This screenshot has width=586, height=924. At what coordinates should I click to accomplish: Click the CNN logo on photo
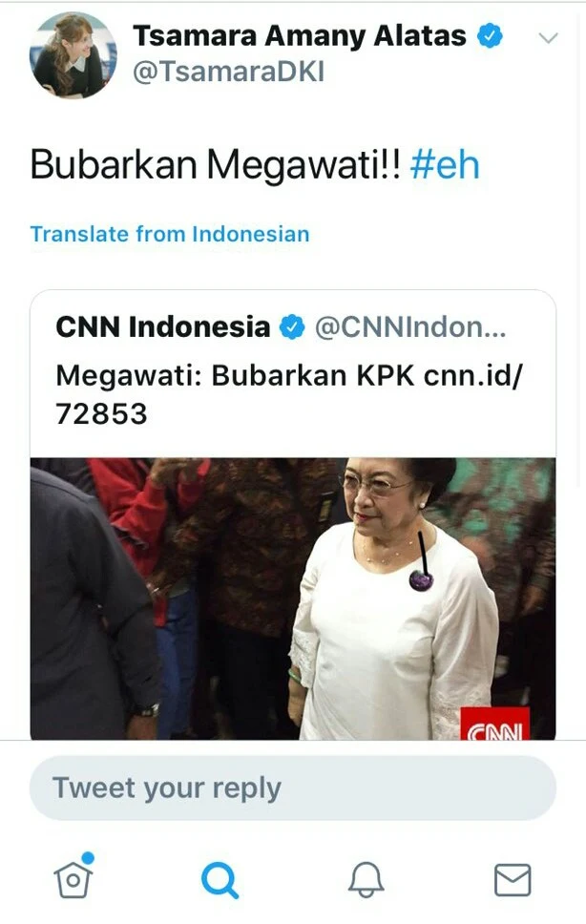click(494, 724)
